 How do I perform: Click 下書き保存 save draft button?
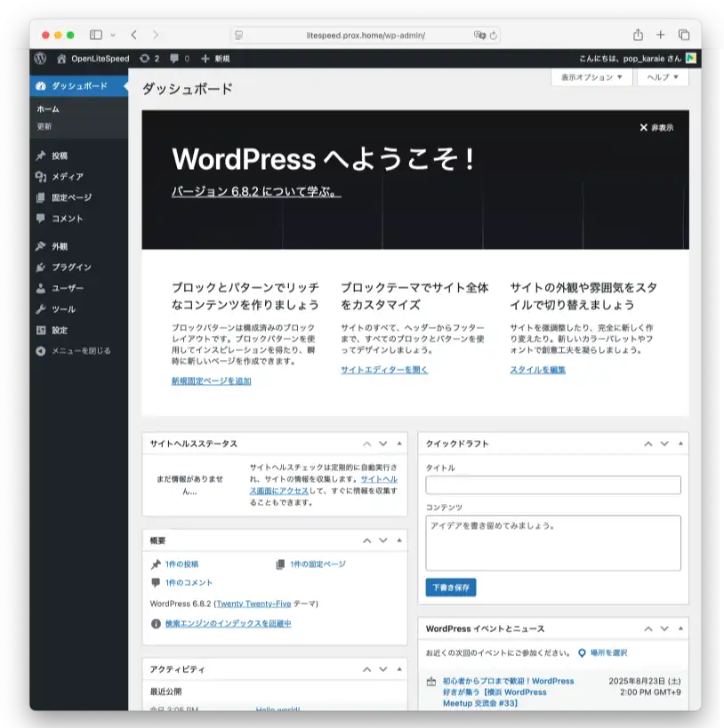pos(451,588)
